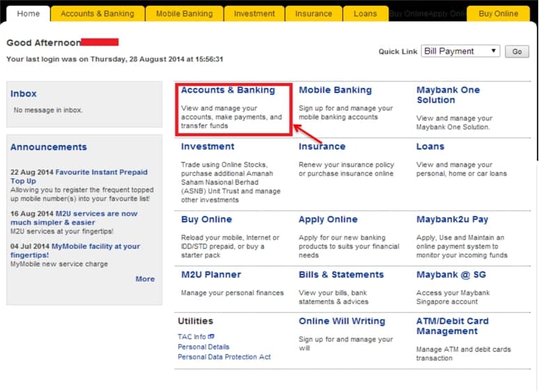This screenshot has width=539, height=392.
Task: Open the Bills & Statements link
Action: coord(341,275)
